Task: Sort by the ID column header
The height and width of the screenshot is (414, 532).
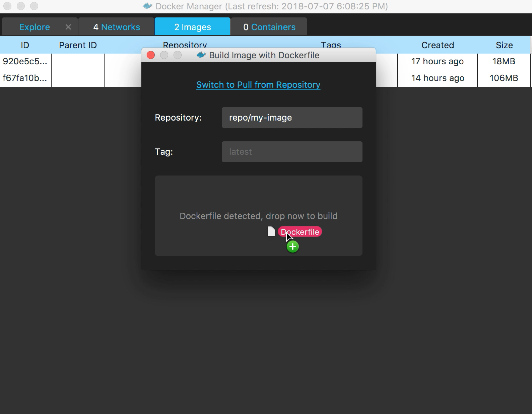Action: click(x=25, y=45)
